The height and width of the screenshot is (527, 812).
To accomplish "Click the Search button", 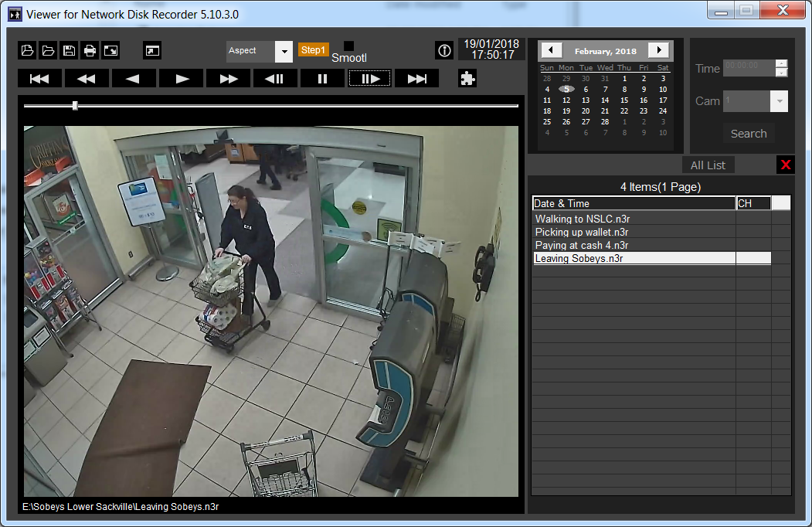I will click(749, 134).
